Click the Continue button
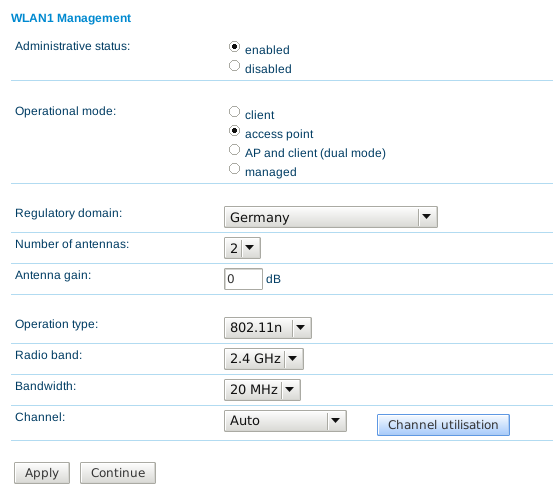 (x=118, y=473)
